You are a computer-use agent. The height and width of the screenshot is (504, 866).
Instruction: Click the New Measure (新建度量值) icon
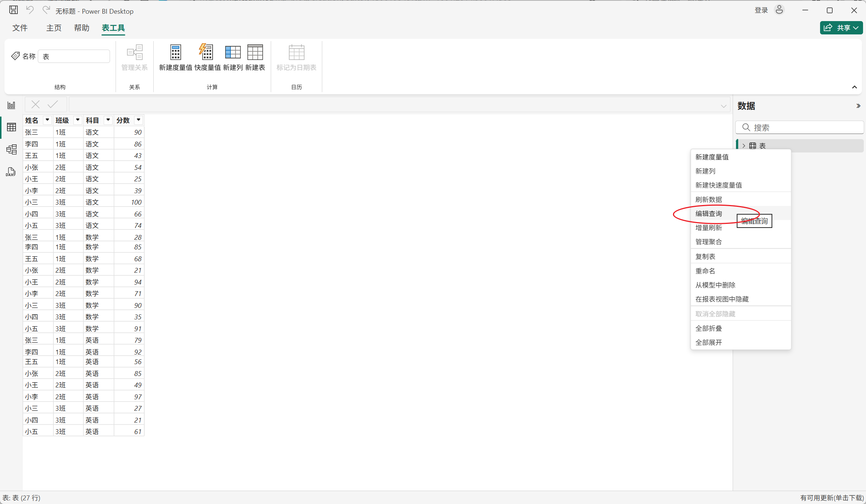(x=176, y=53)
